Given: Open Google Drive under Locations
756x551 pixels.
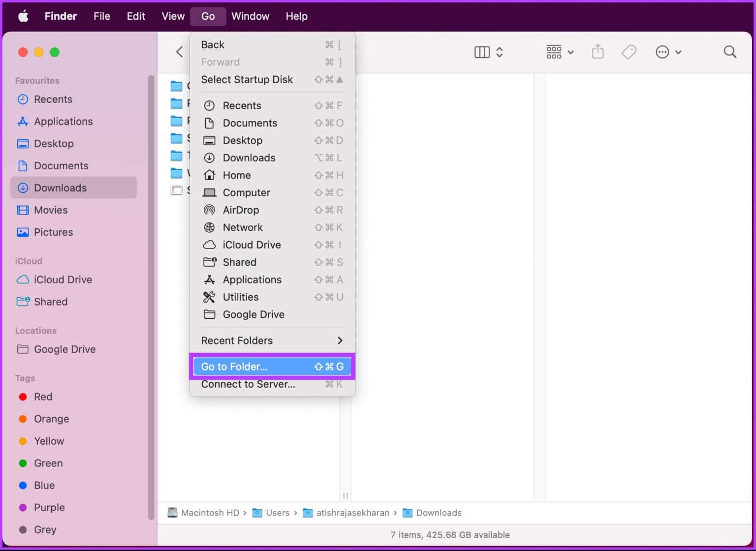Looking at the screenshot, I should click(x=64, y=349).
